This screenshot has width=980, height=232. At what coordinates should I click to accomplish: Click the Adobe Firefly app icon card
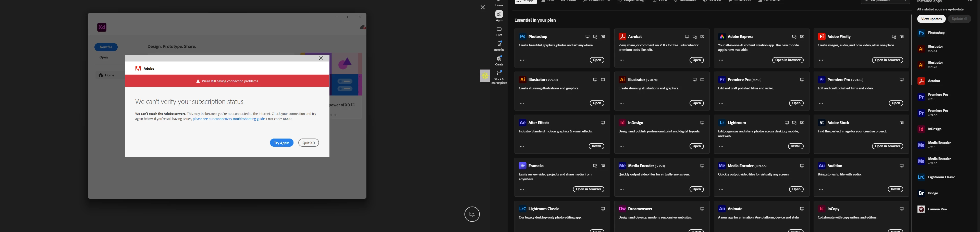pyautogui.click(x=821, y=36)
